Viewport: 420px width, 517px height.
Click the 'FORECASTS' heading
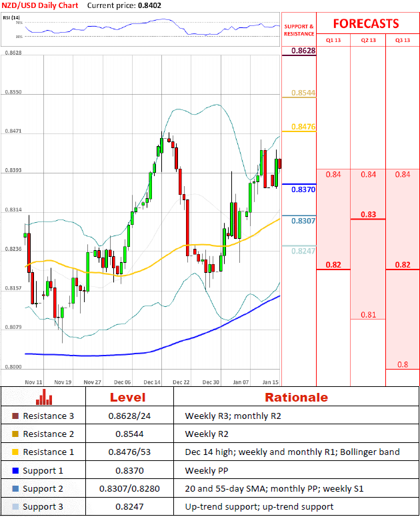coord(366,24)
